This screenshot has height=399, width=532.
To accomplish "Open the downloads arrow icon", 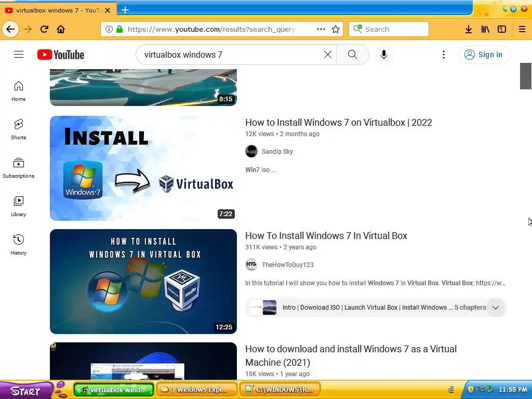I will pos(469,29).
